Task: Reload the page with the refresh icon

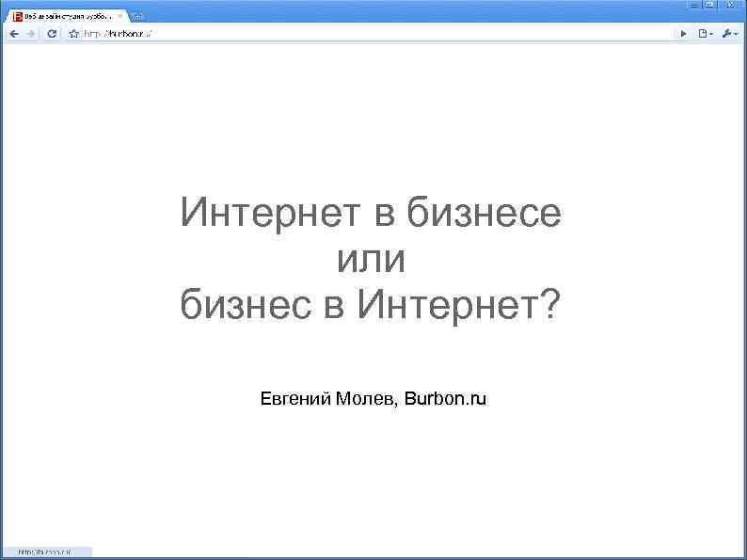Action: 52,34
